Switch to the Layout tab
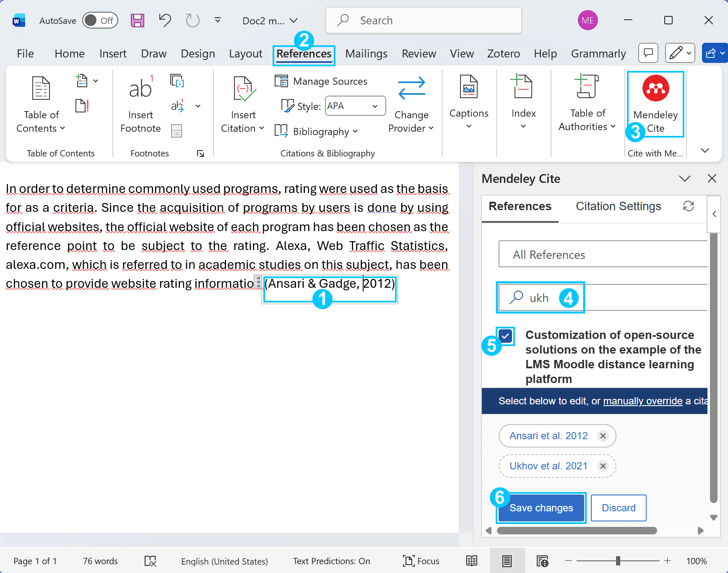The image size is (728, 573). tap(246, 54)
